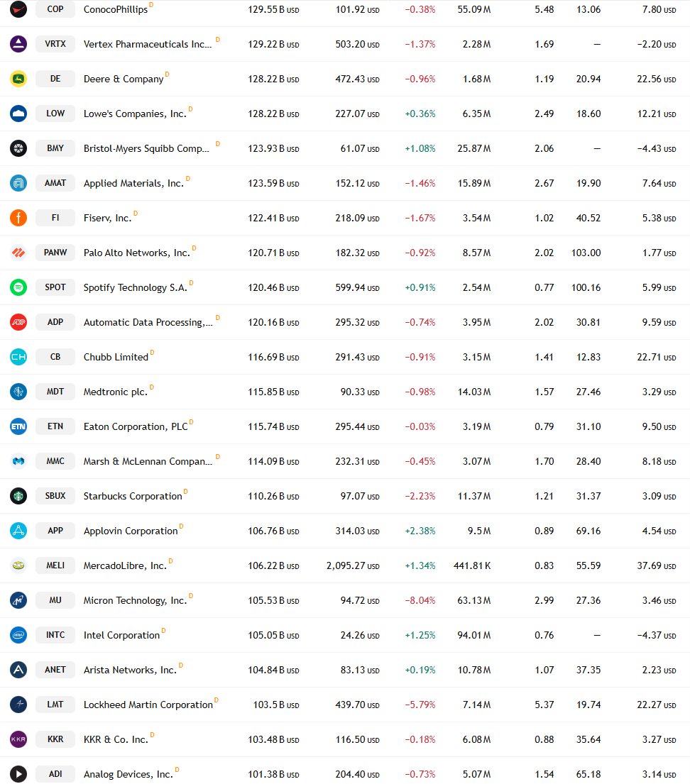
Task: Click the Intel logo icon
Action: tap(18, 634)
